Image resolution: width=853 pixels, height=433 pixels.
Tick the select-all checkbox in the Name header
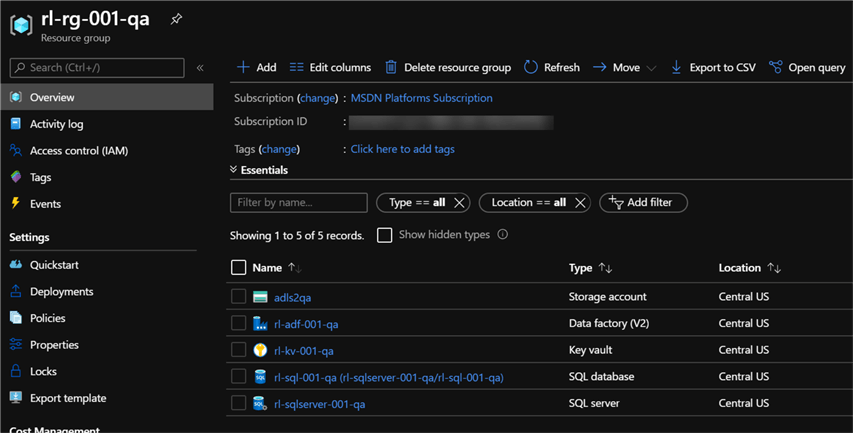coord(238,268)
